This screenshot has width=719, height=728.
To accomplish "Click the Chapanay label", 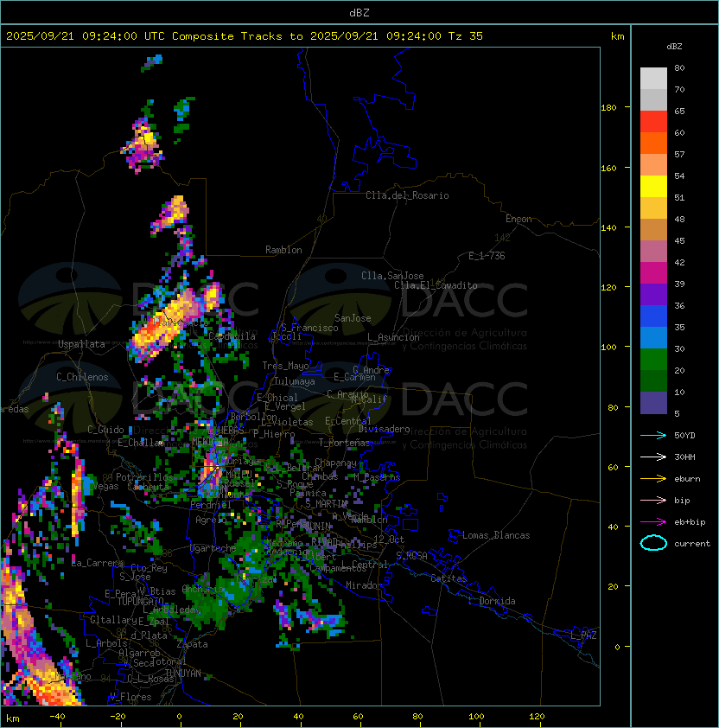I will 335,463.
